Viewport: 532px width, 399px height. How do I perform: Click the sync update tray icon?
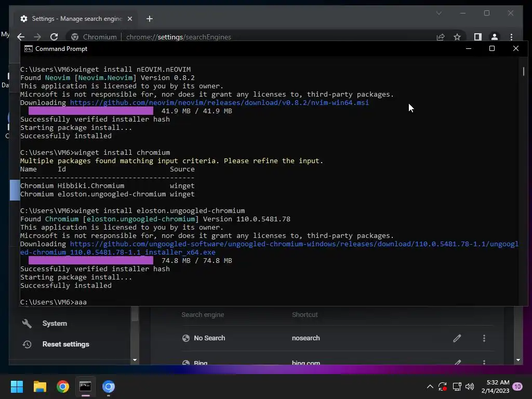443,387
